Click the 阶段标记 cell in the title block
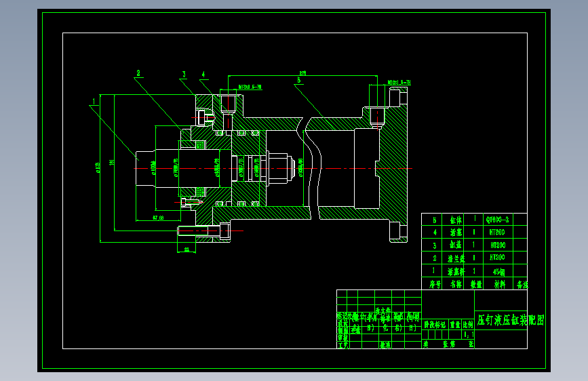This screenshot has height=381, width=588. coord(435,324)
